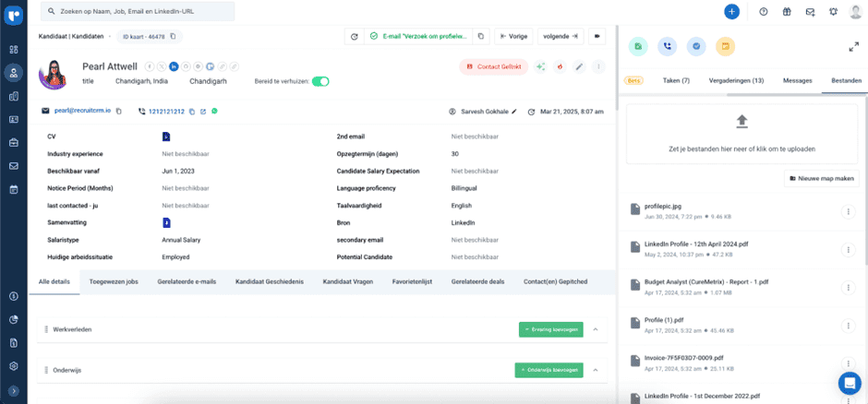
Task: Open the gift rewards icon in the top bar
Action: pos(787,12)
